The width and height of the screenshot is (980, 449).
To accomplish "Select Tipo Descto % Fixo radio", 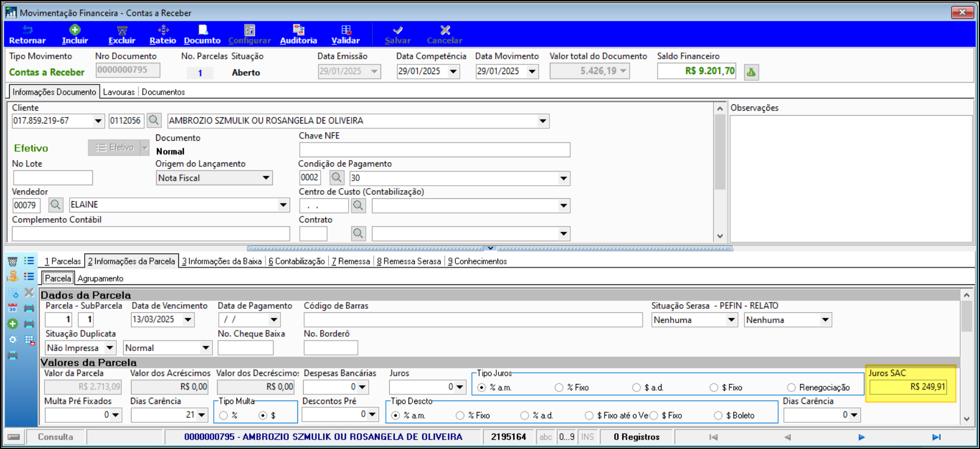I will [x=460, y=415].
